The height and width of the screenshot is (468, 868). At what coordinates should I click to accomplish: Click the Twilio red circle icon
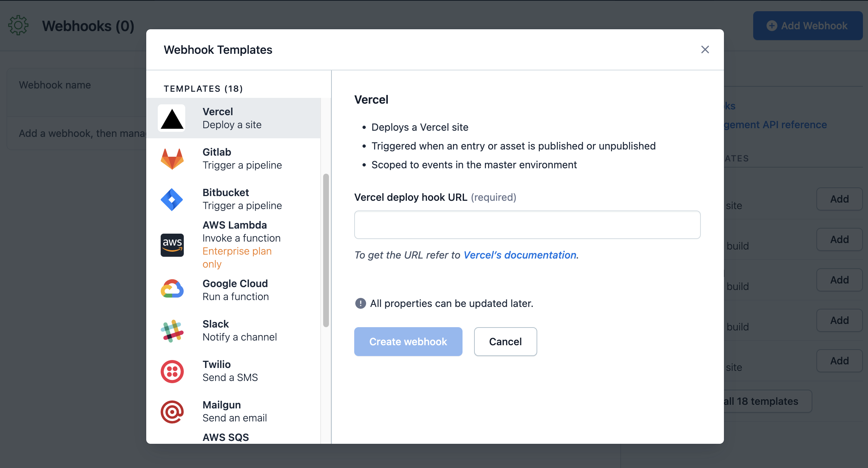click(x=172, y=371)
